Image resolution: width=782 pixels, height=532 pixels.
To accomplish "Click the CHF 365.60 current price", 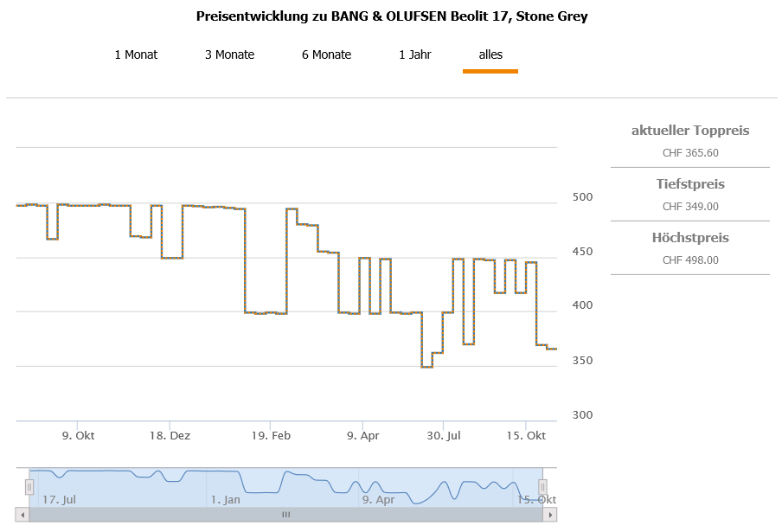I will (690, 153).
